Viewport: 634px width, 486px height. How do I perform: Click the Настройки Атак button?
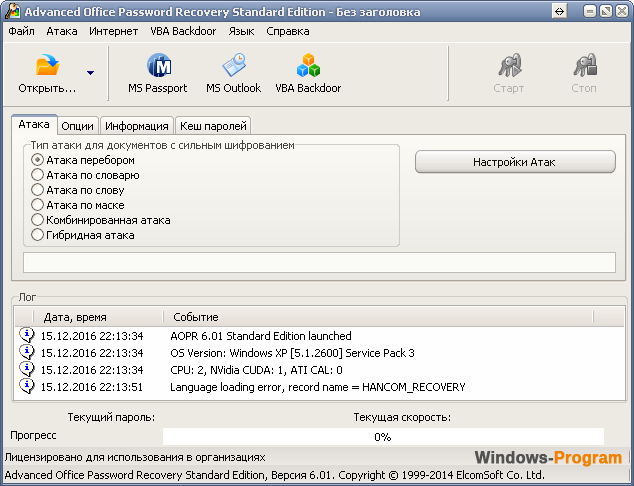515,162
